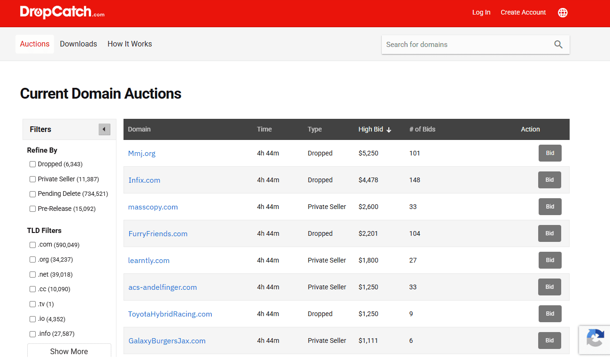Expand more TLD filters via Show More
610x364 pixels.
(x=69, y=351)
